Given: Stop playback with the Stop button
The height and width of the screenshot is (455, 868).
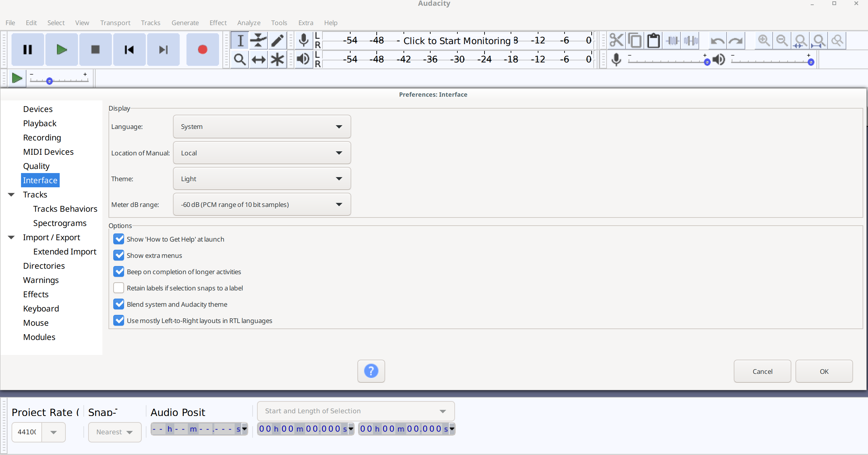Looking at the screenshot, I should (95, 50).
